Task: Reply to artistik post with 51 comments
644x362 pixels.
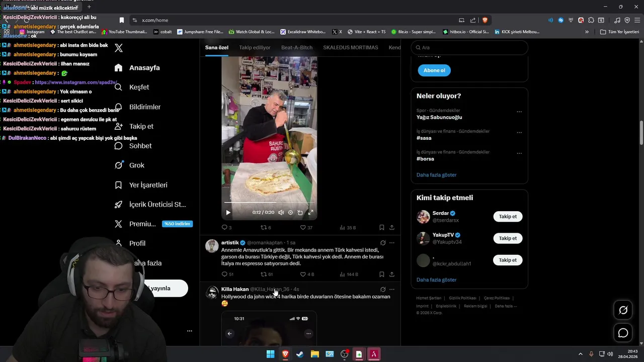Action: pos(227,274)
